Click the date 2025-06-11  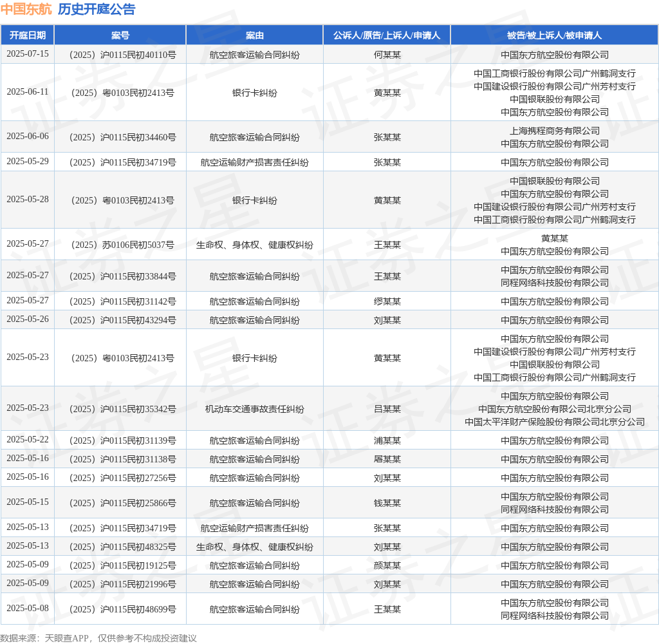(x=28, y=91)
